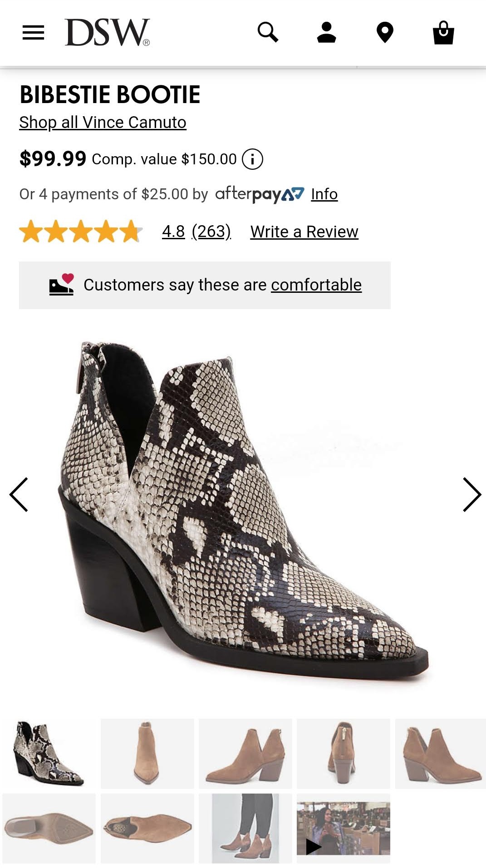Click the underlined comfortable link
486x868 pixels.
[316, 285]
